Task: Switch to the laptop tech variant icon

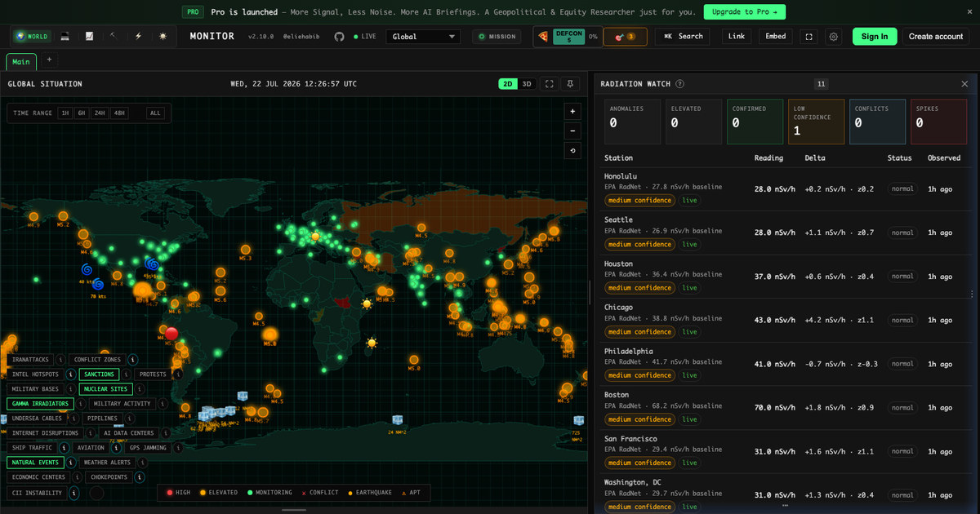Action: (65, 37)
